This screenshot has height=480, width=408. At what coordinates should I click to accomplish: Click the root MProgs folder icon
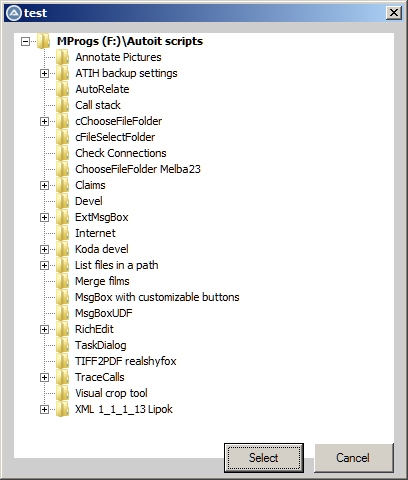click(43, 41)
